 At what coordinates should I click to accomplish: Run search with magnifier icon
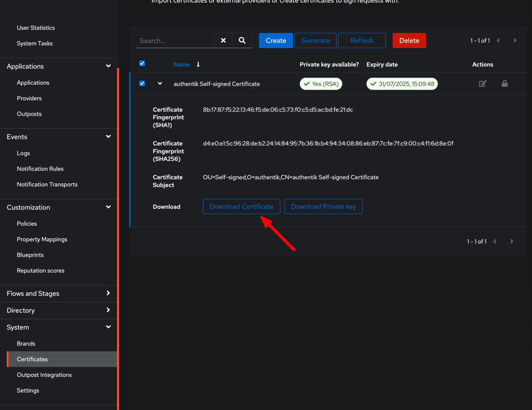point(242,40)
